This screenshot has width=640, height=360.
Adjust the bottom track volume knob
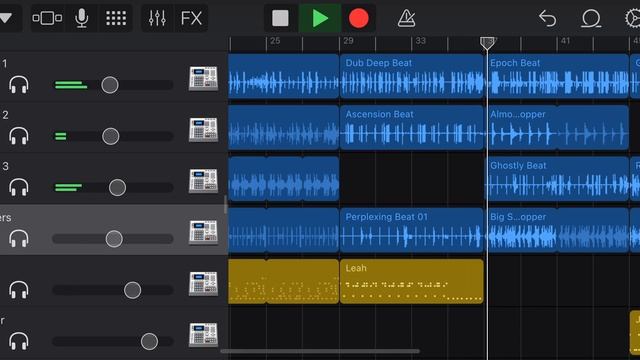coord(149,341)
